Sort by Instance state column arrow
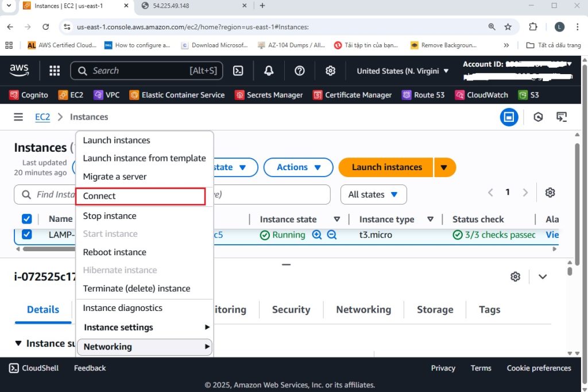Screen dimensions: 588x392 tap(336, 219)
